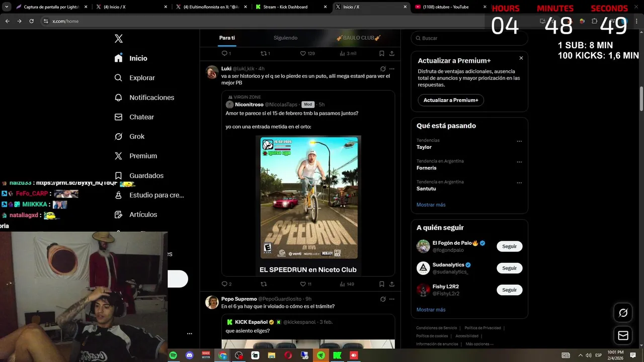
Task: Open Discord from the taskbar
Action: (189, 355)
